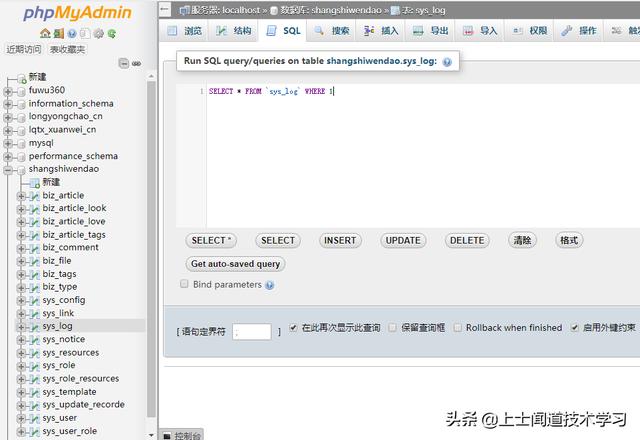Click the biz_comment table icon

pyautogui.click(x=35, y=249)
